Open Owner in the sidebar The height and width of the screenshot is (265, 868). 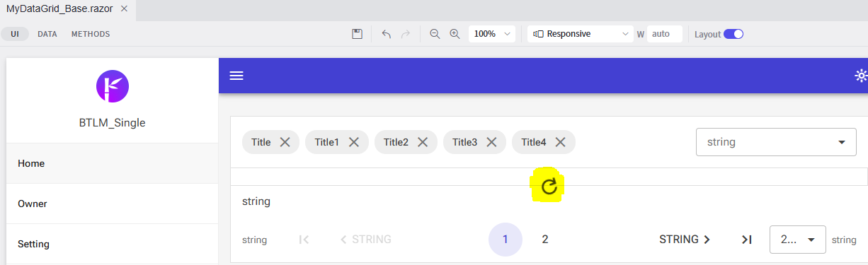click(113, 204)
